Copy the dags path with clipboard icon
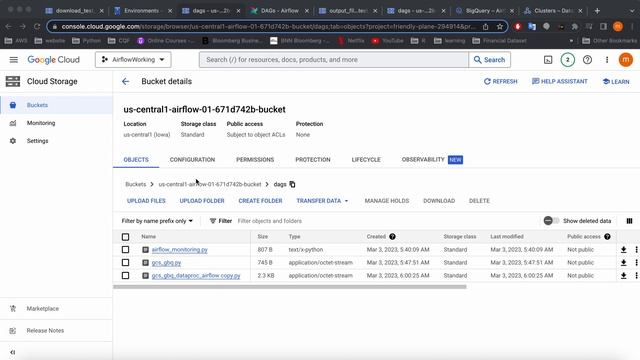Screen dimensions: 640x360 coord(292,184)
